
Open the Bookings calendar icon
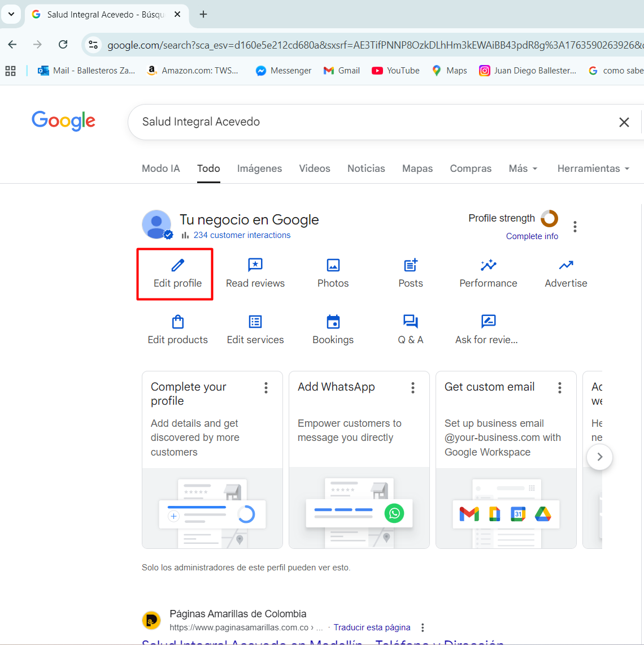point(333,322)
